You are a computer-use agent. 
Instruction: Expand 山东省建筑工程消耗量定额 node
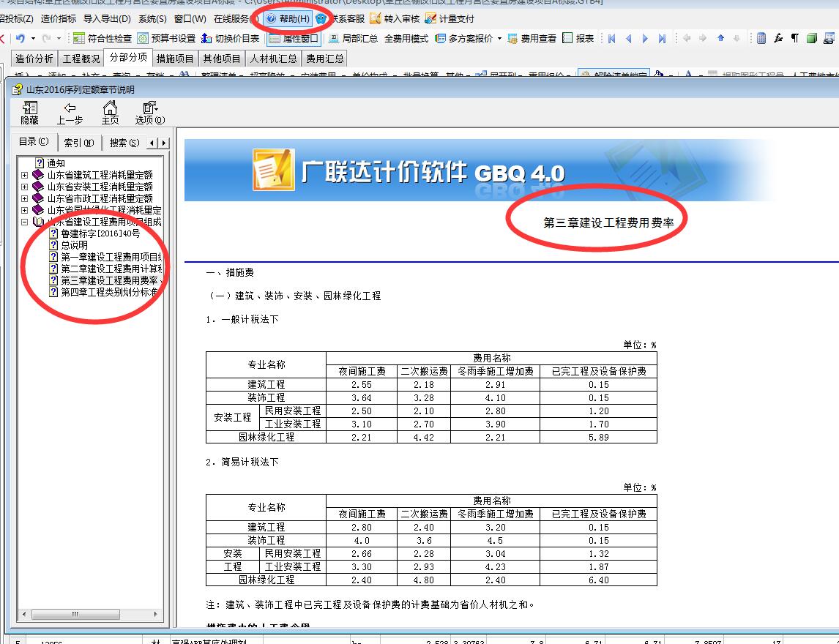[x=25, y=175]
